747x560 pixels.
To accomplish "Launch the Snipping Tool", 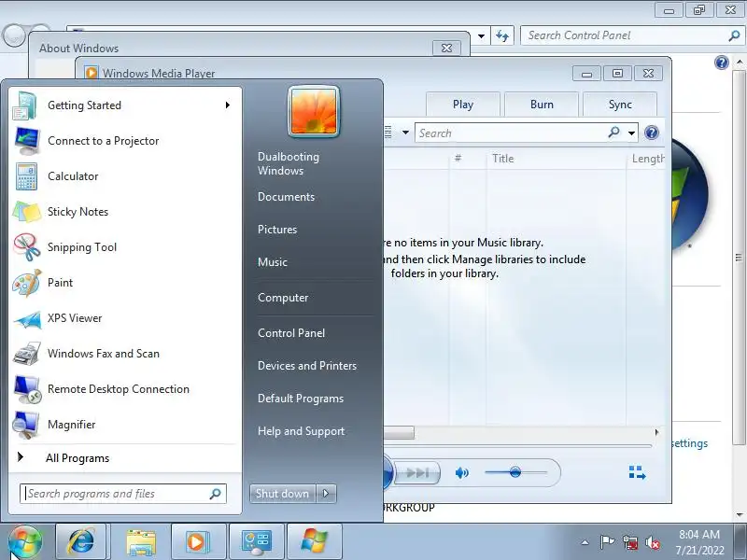I will pos(124,247).
